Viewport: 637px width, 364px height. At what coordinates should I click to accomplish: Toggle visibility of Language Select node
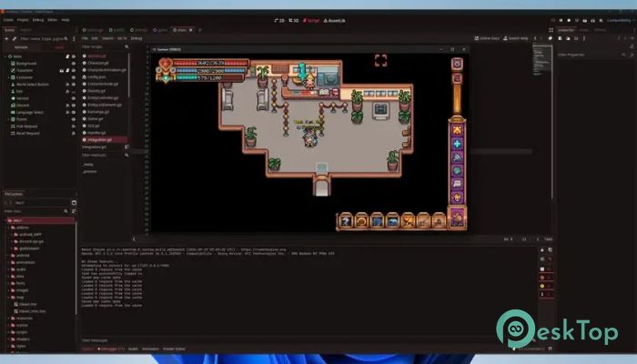pyautogui.click(x=74, y=112)
